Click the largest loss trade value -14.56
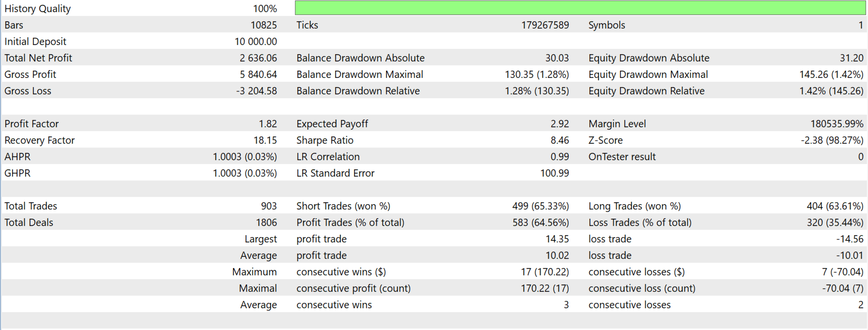 850,239
